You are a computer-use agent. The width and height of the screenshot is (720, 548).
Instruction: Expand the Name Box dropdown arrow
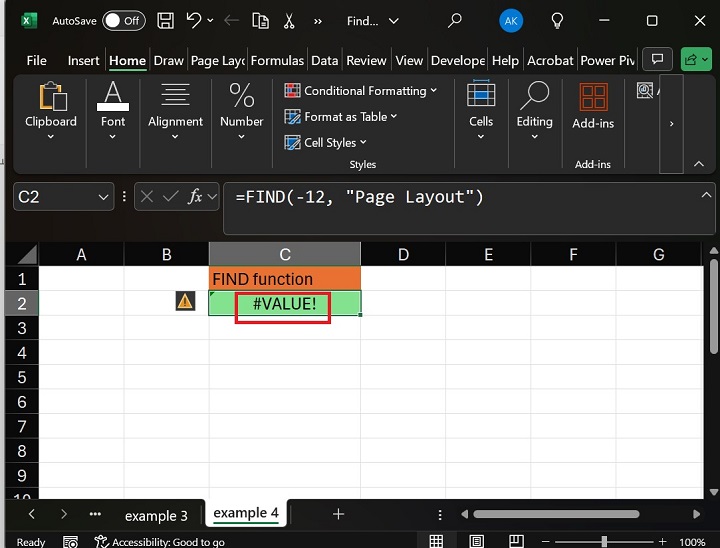point(103,197)
